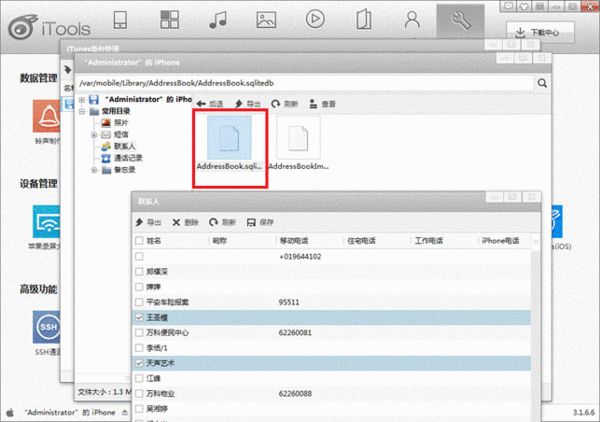
Task: Expand the "Administrator" 的 iPhone tree node
Action: pyautogui.click(x=82, y=99)
